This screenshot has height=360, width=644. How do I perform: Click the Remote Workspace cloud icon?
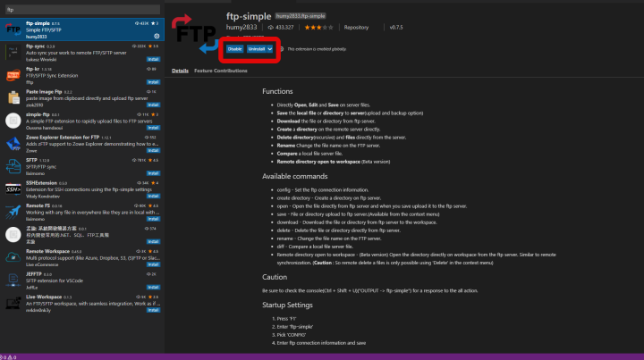click(13, 257)
